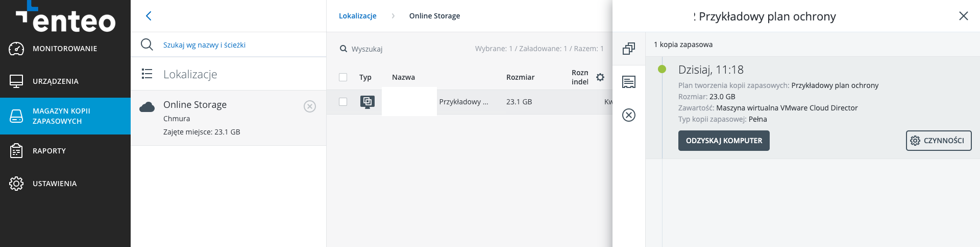
Task: Remove Online Storage with the circled X
Action: (x=310, y=106)
